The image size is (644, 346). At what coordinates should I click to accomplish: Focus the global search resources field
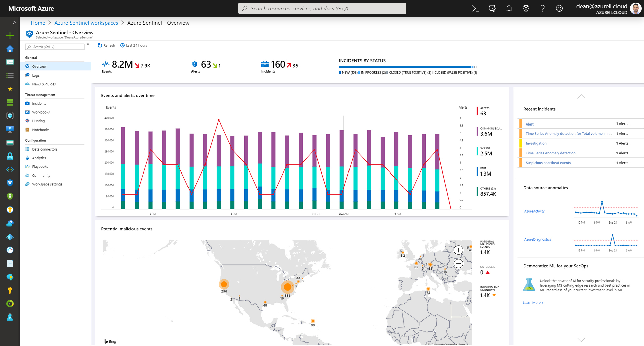[322, 8]
